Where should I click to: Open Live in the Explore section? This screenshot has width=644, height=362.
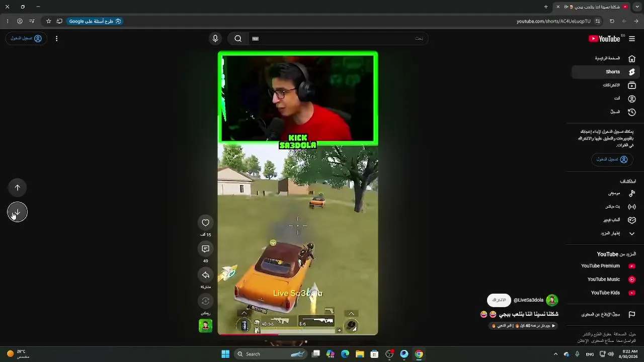(606, 207)
